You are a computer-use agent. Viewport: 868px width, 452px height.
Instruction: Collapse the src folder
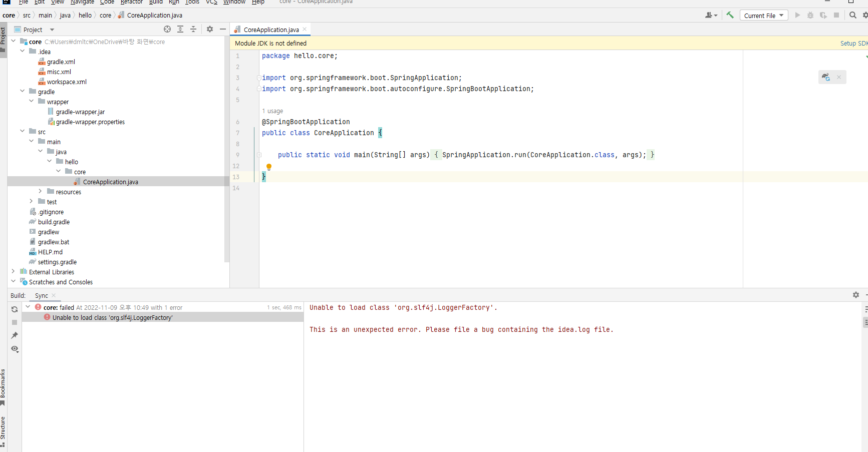23,132
